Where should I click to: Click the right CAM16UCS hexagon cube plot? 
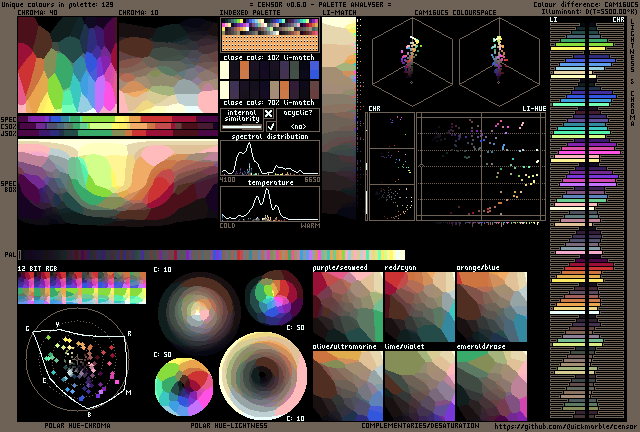[x=499, y=61]
